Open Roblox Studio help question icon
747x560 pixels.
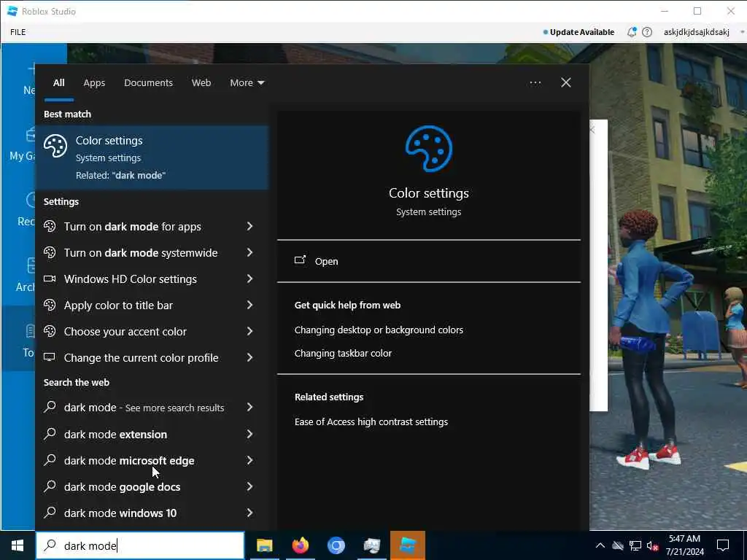point(647,32)
